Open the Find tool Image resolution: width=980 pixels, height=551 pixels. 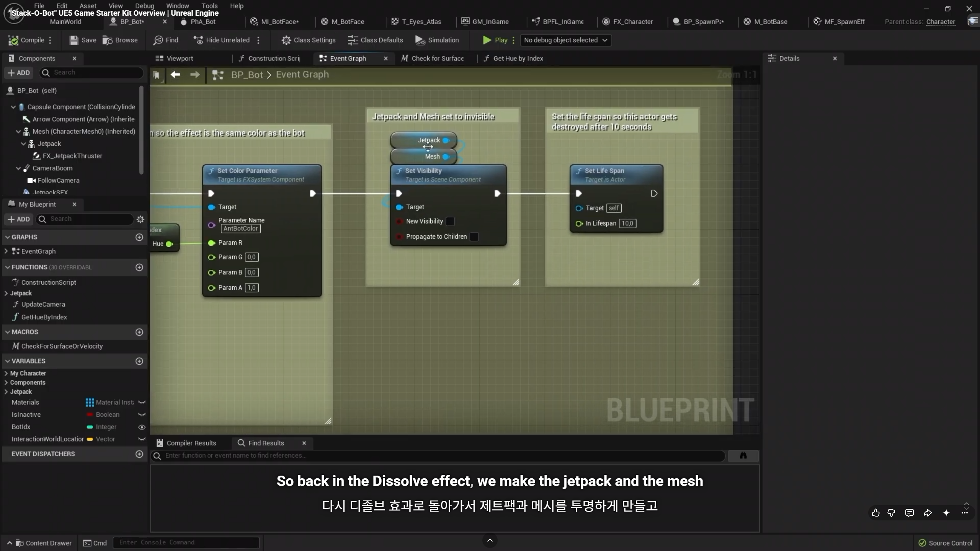tap(166, 40)
